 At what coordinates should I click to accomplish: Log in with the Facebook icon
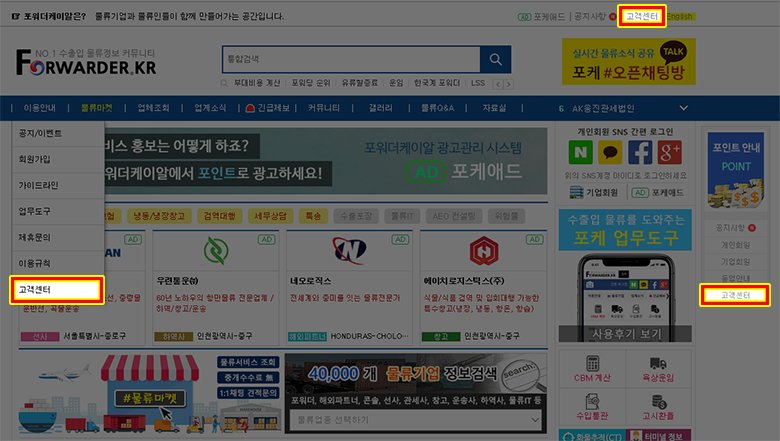[640, 152]
